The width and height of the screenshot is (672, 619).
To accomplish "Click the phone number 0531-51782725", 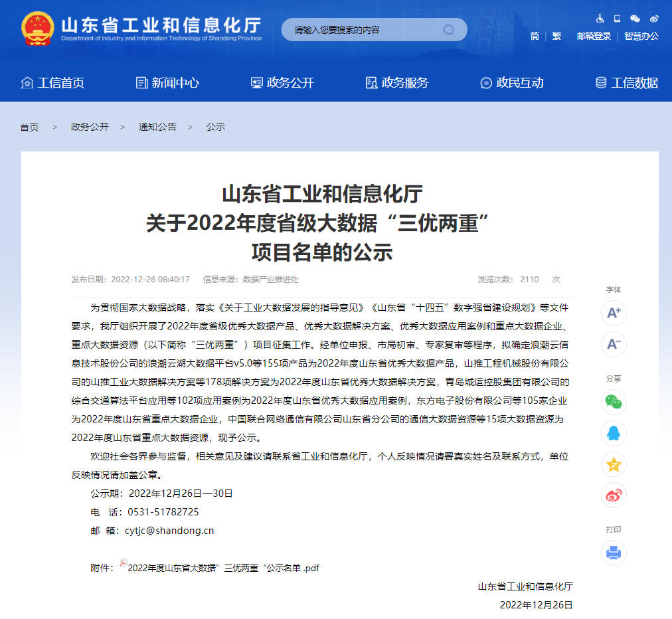I will coord(163,512).
